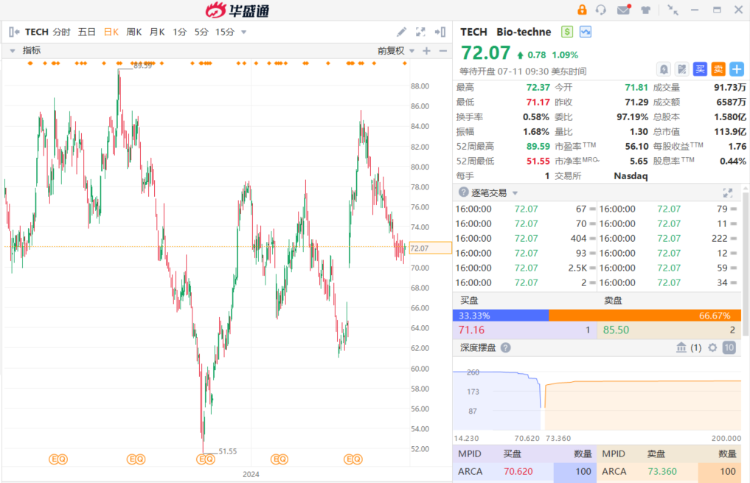Open the notes icon next to bell
750x483 pixels.
(x=682, y=69)
